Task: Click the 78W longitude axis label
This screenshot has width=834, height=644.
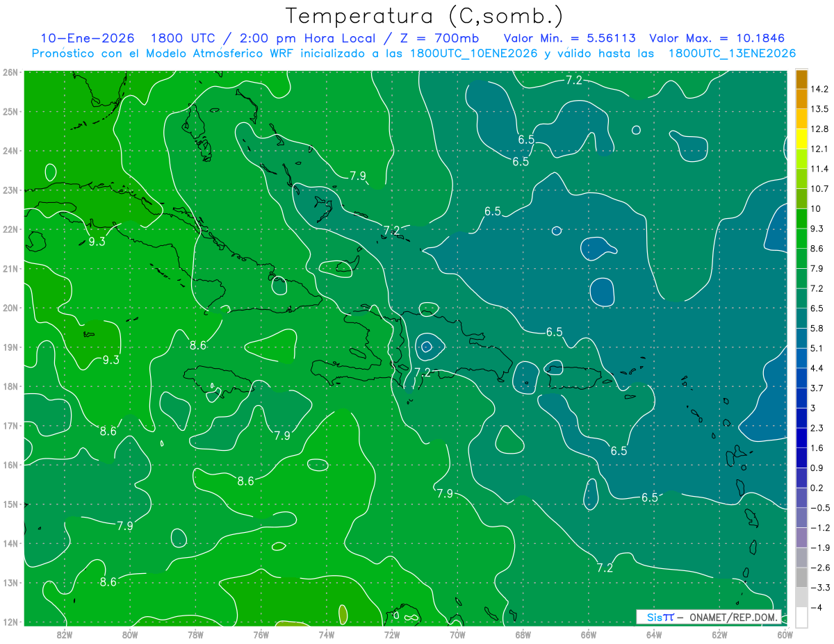Action: [x=195, y=634]
